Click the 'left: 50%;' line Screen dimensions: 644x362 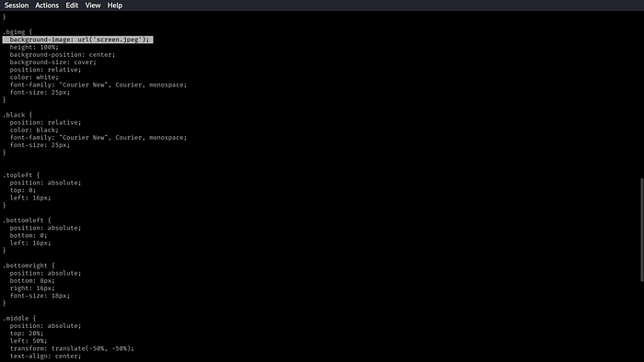click(x=29, y=341)
